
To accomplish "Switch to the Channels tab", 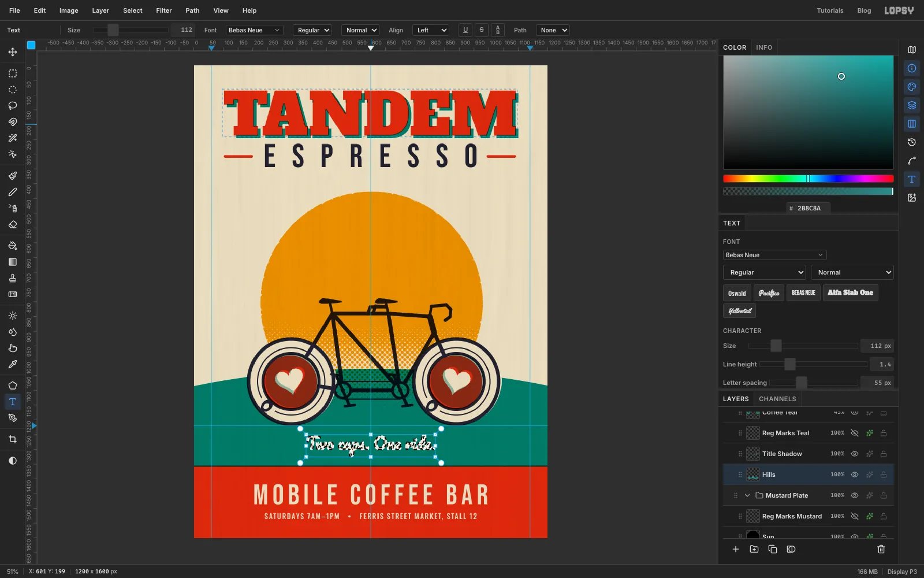I will [x=777, y=399].
